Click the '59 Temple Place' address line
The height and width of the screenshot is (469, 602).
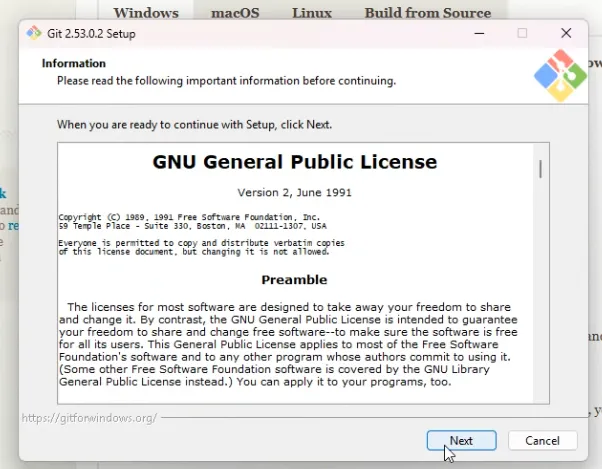pos(193,226)
